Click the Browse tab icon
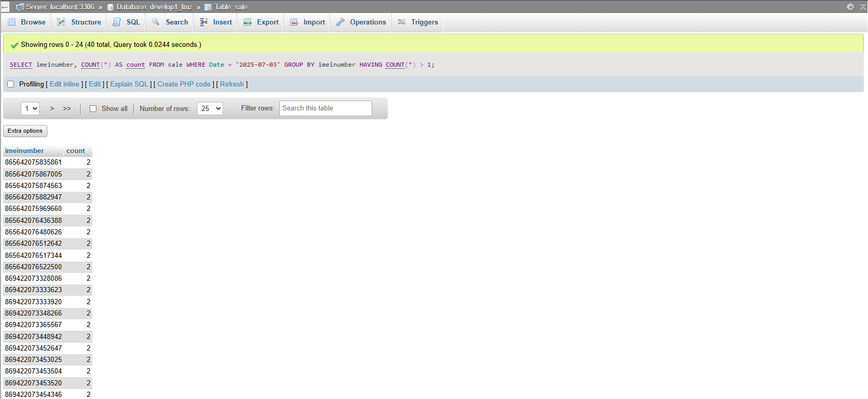The width and height of the screenshot is (868, 399). [x=11, y=22]
